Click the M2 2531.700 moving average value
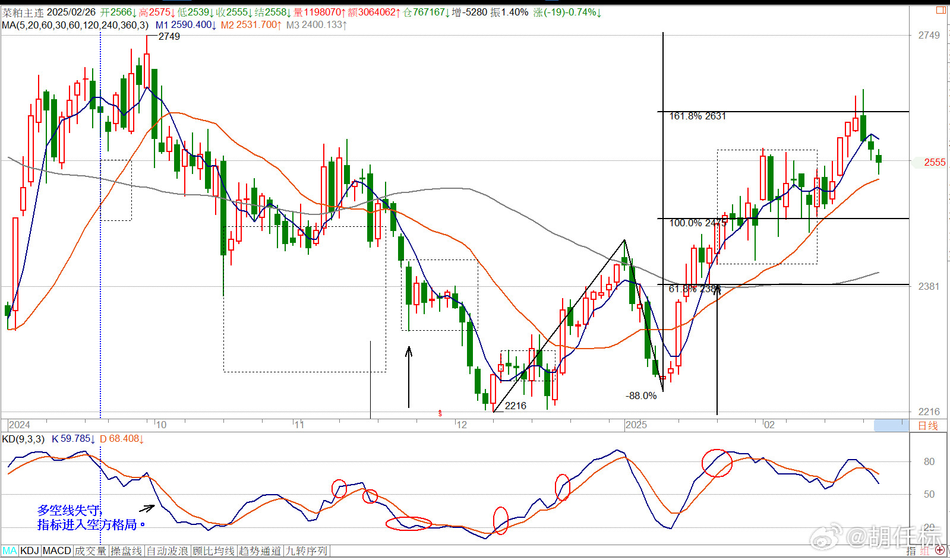Viewport: 950px width, 560px height. tap(251, 25)
